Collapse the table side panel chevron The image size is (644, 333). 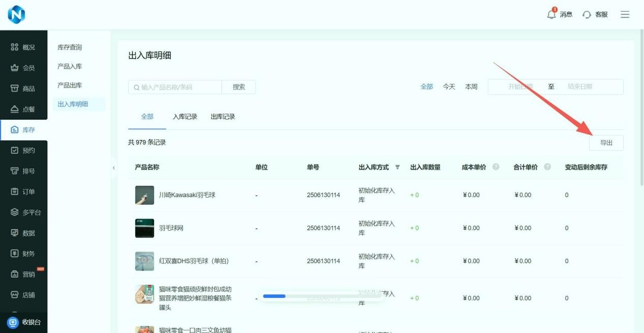[x=114, y=168]
